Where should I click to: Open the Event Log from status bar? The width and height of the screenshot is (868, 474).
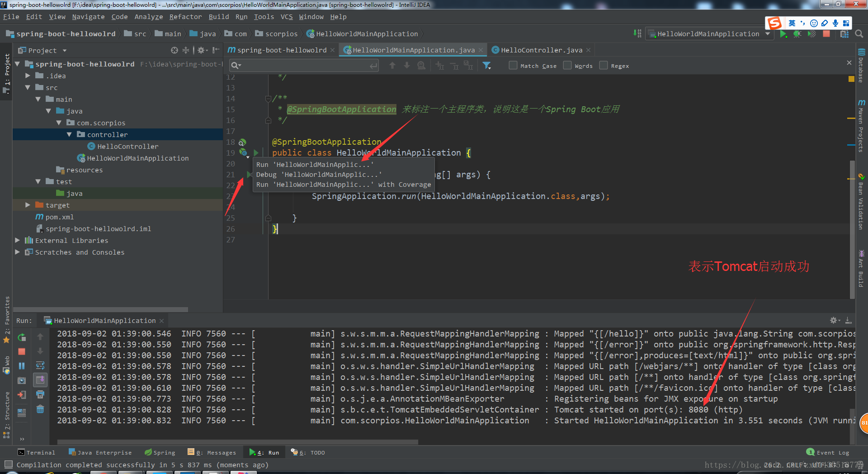click(828, 452)
